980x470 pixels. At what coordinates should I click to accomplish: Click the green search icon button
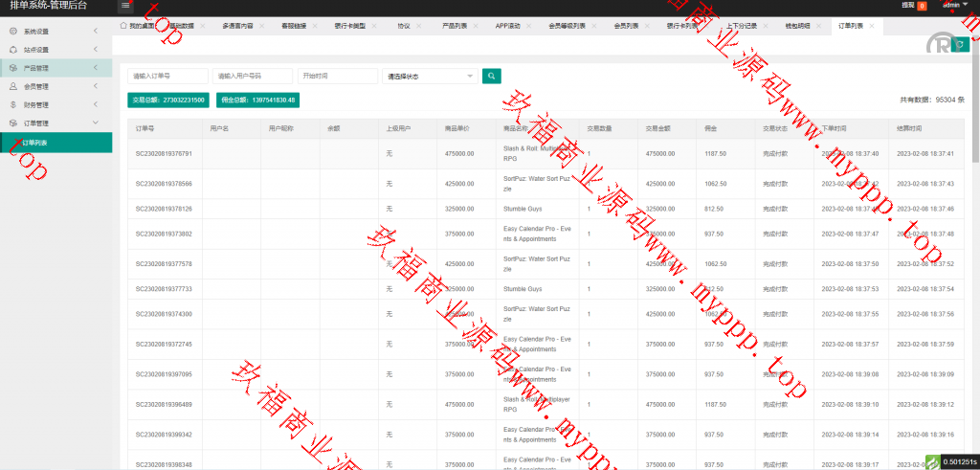[491, 76]
